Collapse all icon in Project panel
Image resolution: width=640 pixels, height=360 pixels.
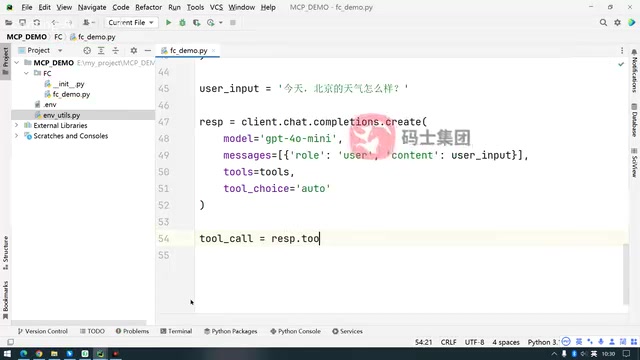(x=116, y=50)
